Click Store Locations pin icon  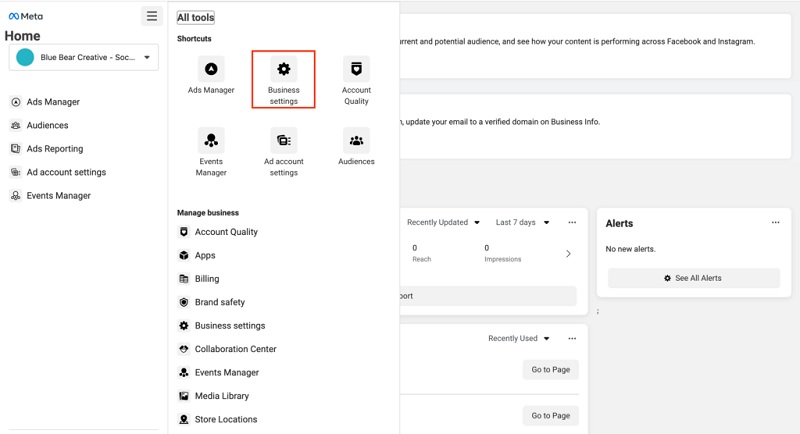184,420
